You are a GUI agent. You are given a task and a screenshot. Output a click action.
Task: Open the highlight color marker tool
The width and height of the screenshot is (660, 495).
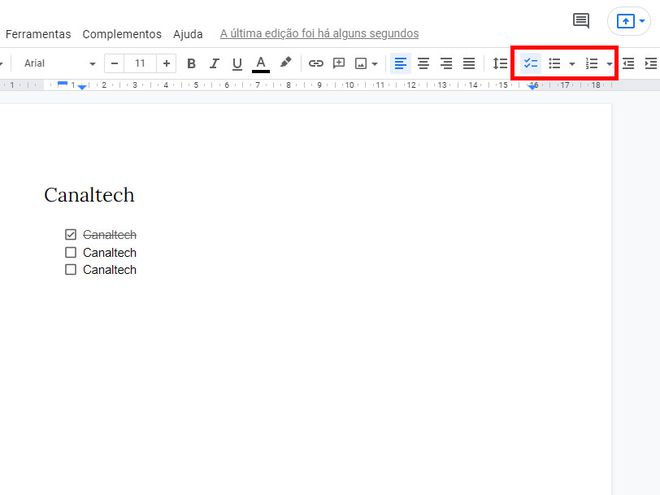(x=286, y=63)
